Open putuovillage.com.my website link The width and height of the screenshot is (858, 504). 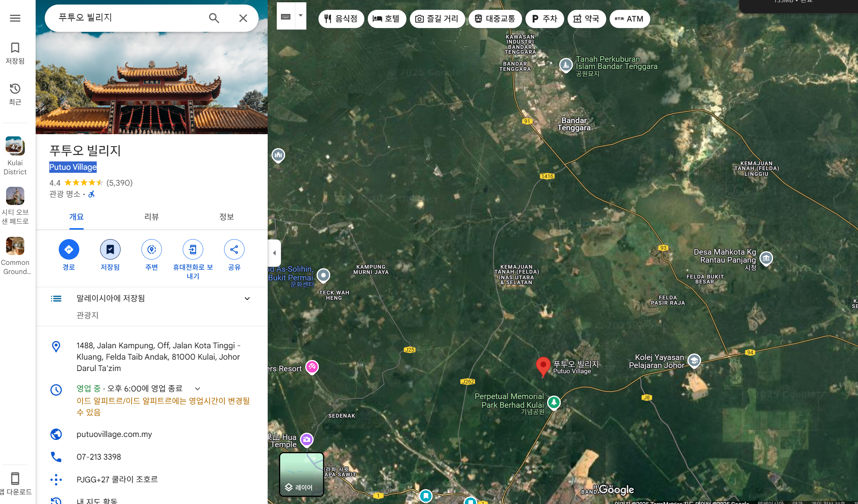pyautogui.click(x=114, y=434)
